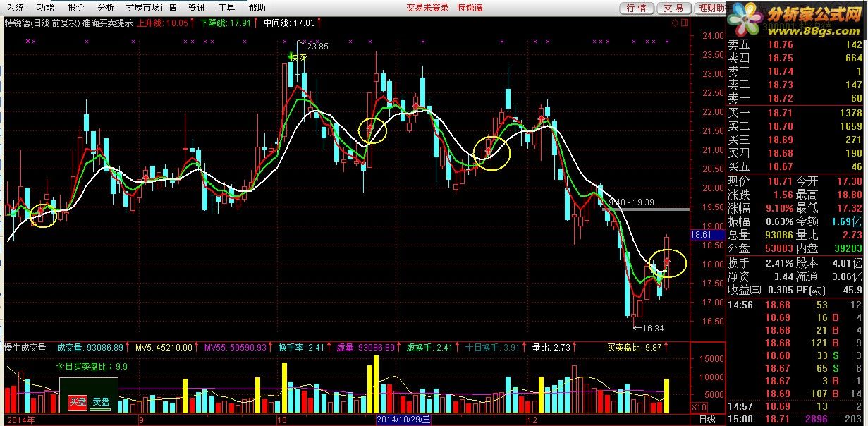This screenshot has width=868, height=426.
Task: Select the 卖五 18.76 order row
Action: pos(795,45)
